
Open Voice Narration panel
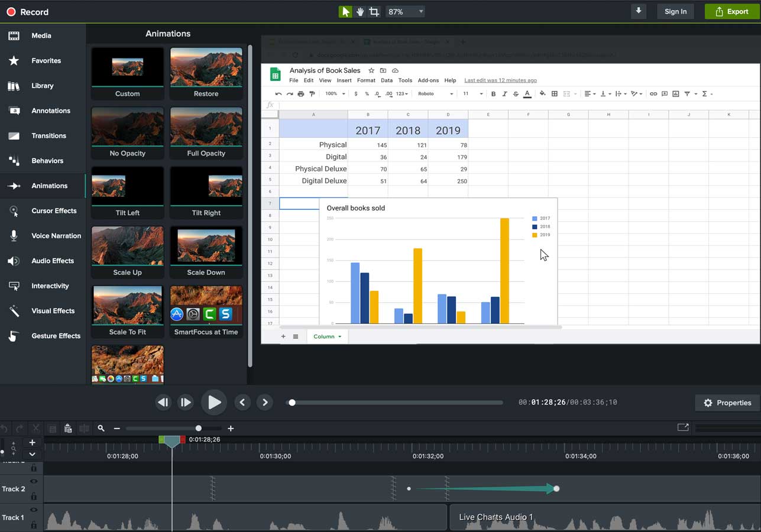click(x=56, y=236)
